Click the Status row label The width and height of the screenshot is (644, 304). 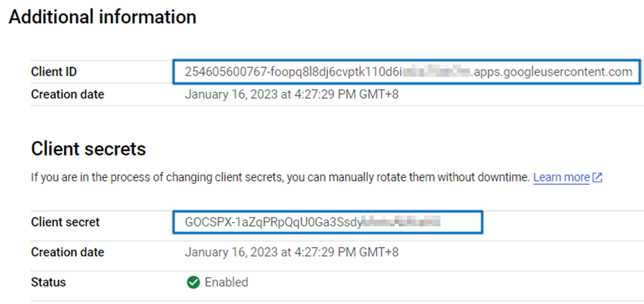49,282
